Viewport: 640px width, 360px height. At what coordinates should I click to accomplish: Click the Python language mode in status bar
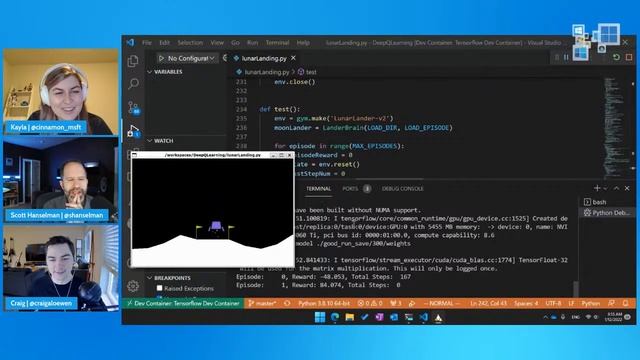click(x=591, y=303)
